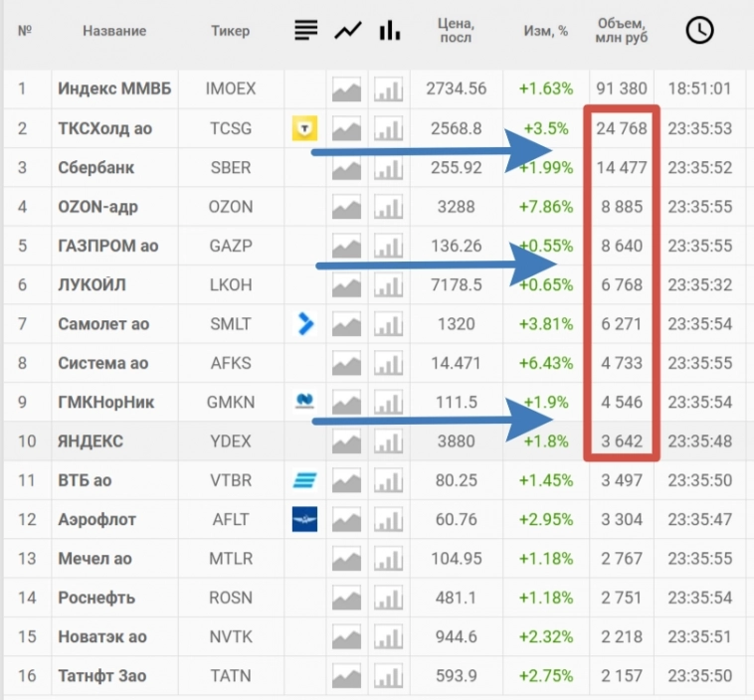Click the bar chart icon in header
The height and width of the screenshot is (700, 754).
point(389,31)
